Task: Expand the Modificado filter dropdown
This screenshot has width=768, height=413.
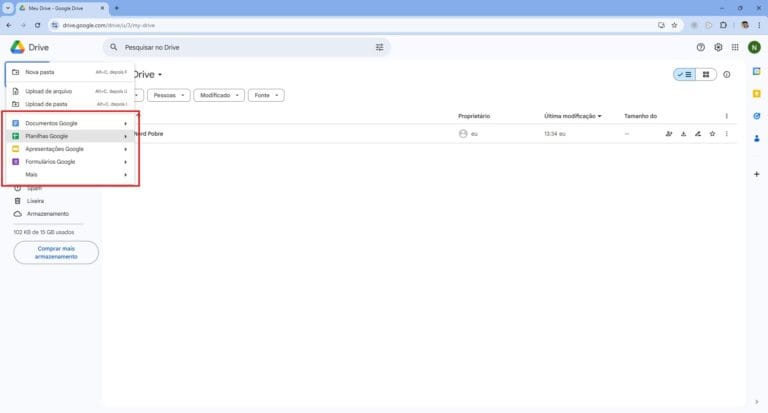Action: point(219,95)
